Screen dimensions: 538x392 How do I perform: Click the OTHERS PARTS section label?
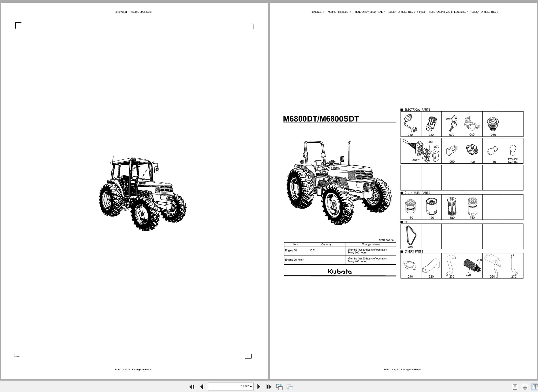point(414,251)
